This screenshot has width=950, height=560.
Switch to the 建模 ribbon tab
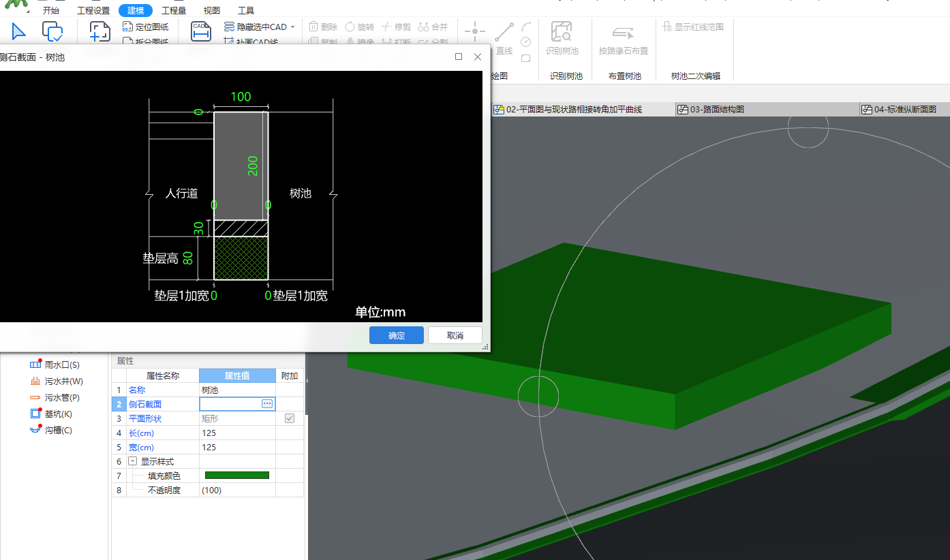136,10
